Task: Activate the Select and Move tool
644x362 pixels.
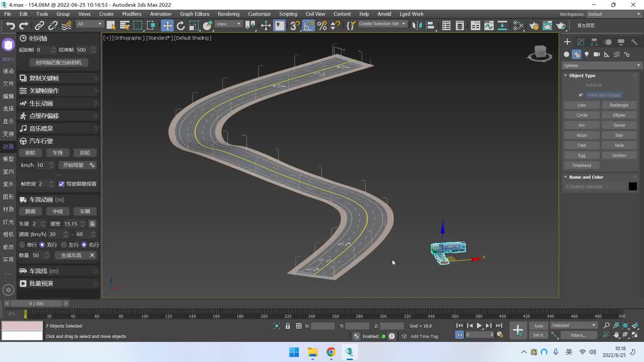Action: click(x=167, y=26)
